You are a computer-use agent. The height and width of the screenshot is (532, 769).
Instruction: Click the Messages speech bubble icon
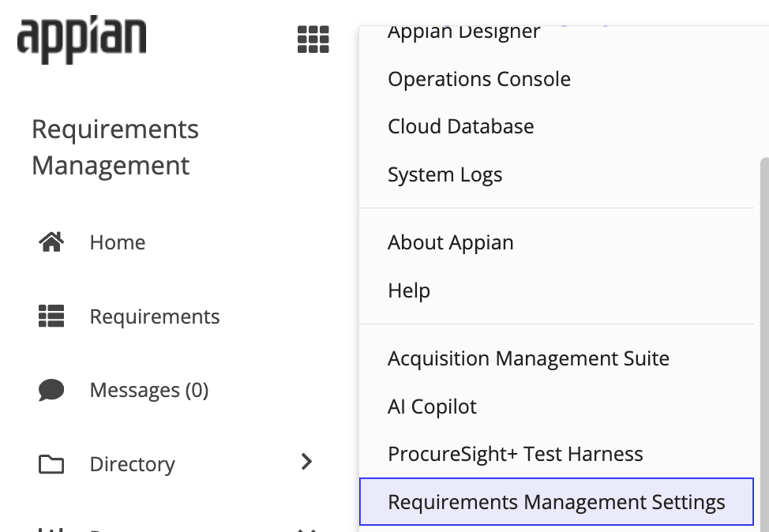tap(51, 390)
